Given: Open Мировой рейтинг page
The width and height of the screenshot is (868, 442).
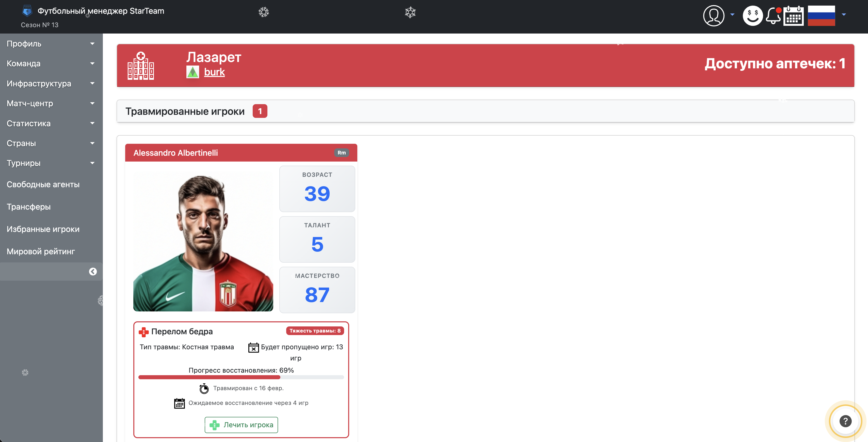Looking at the screenshot, I should click(x=41, y=251).
